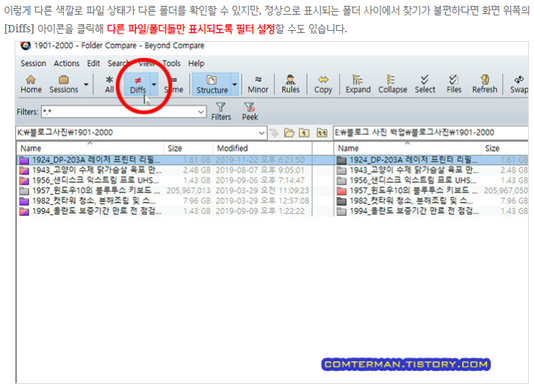This screenshot has height=392, width=534.
Task: Expand the Filters combo box arrow
Action: coord(201,112)
